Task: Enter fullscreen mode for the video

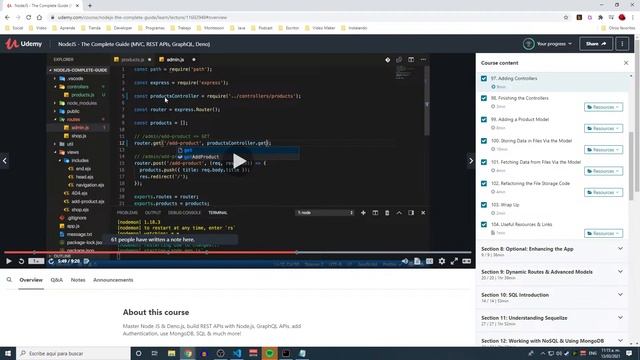Action: [x=454, y=261]
